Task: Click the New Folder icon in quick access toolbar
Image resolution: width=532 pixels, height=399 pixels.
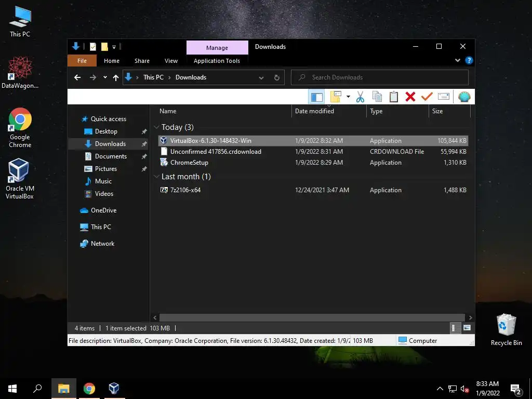Action: pyautogui.click(x=104, y=47)
